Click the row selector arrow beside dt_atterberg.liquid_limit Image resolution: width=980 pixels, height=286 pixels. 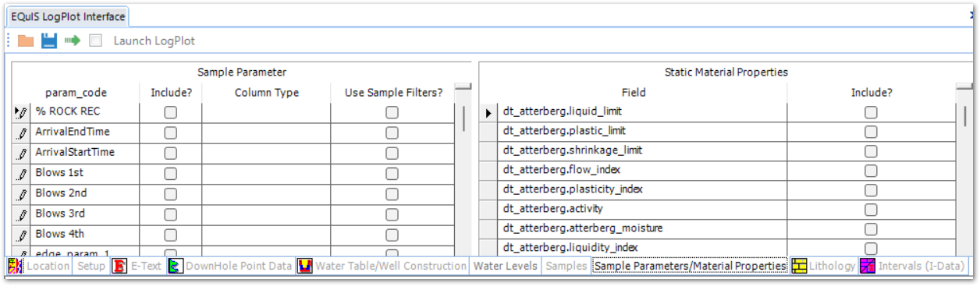(x=488, y=112)
